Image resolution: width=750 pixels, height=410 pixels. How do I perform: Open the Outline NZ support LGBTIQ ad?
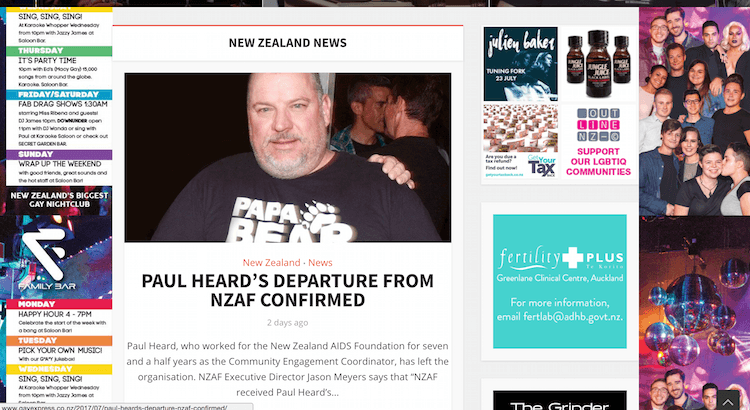(x=598, y=142)
